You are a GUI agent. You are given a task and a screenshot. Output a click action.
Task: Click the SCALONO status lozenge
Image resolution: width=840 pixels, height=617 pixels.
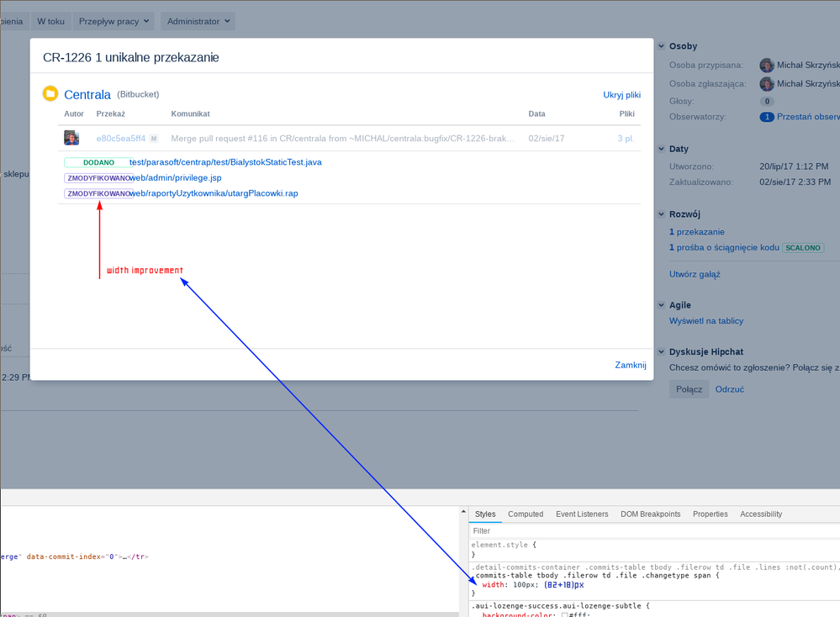(802, 247)
